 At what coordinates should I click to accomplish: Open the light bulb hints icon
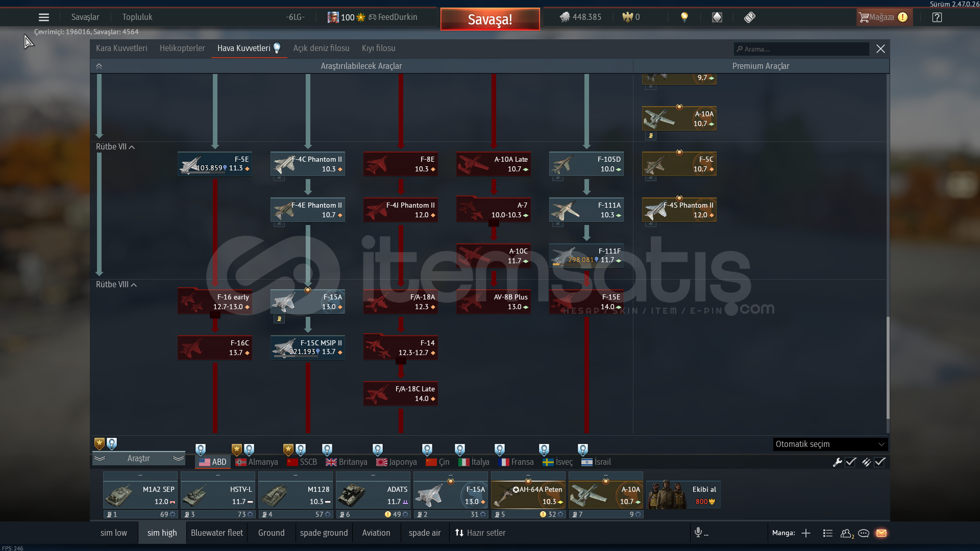[x=684, y=17]
